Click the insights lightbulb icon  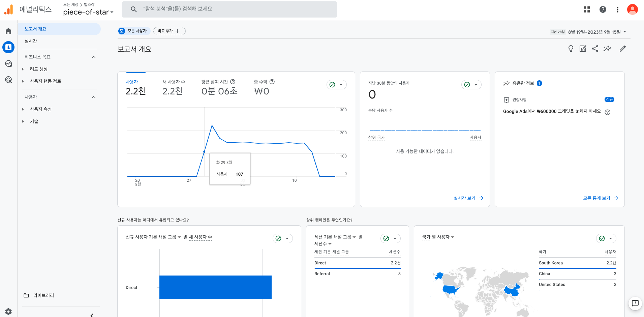click(571, 49)
